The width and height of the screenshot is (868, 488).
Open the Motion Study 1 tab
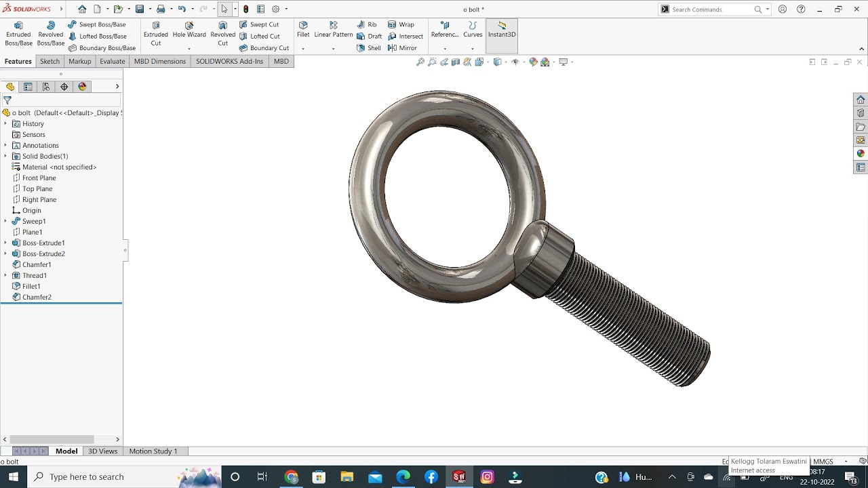pyautogui.click(x=153, y=451)
